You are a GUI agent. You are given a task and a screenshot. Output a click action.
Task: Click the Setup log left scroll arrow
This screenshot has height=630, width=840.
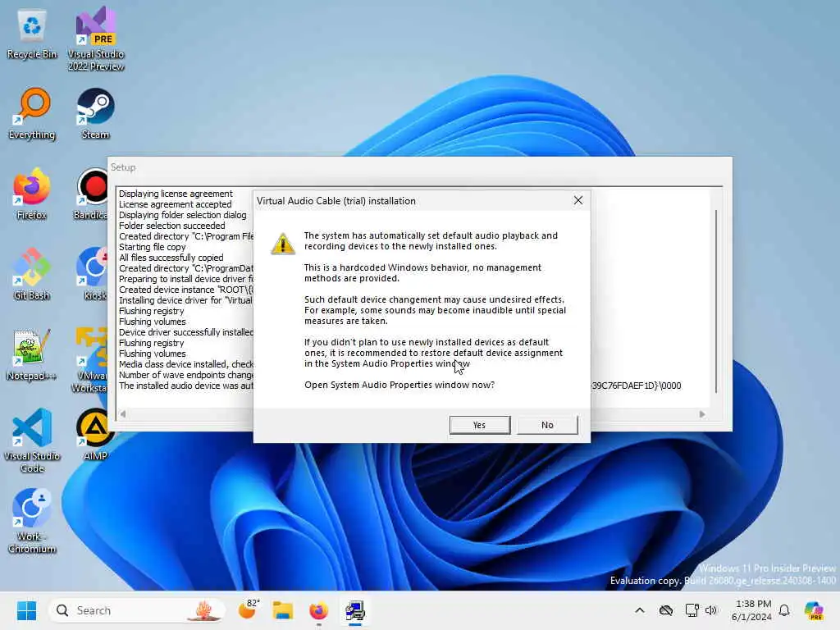pyautogui.click(x=123, y=414)
